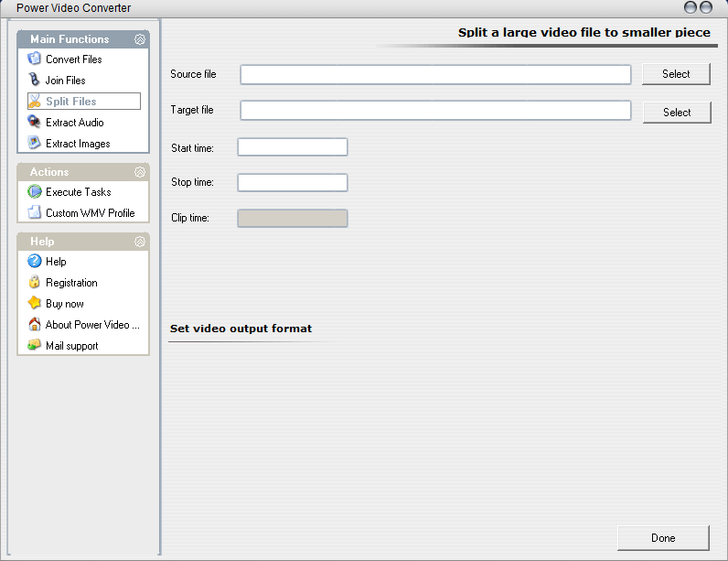
Task: Open the Mail support link
Action: pyautogui.click(x=72, y=346)
